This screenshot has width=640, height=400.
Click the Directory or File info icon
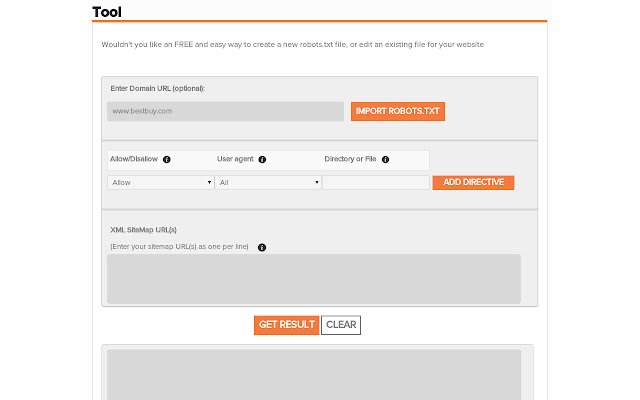pos(385,160)
